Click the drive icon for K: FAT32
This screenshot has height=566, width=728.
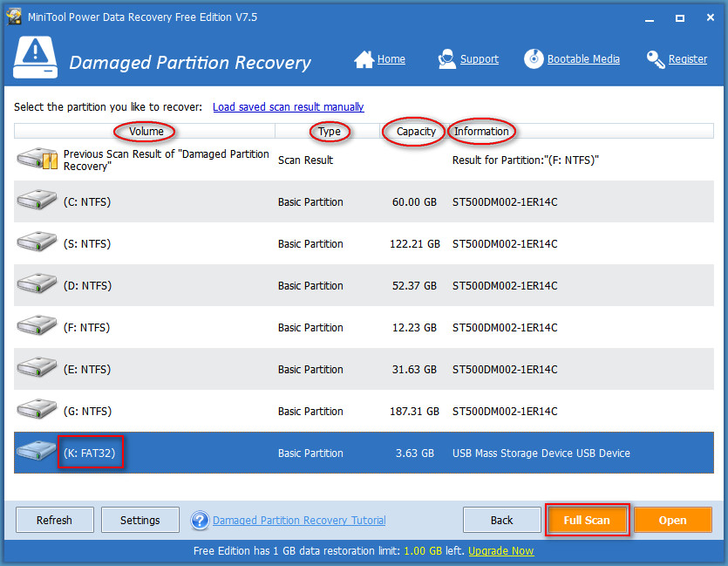[x=37, y=450]
